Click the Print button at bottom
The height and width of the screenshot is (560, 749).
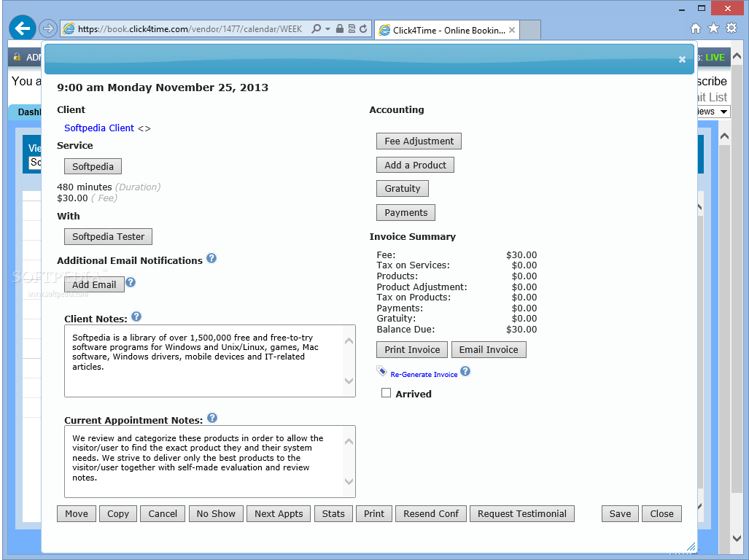(x=374, y=513)
